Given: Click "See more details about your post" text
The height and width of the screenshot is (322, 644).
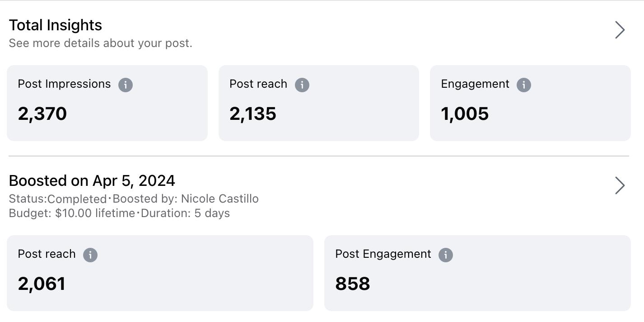Looking at the screenshot, I should tap(100, 43).
